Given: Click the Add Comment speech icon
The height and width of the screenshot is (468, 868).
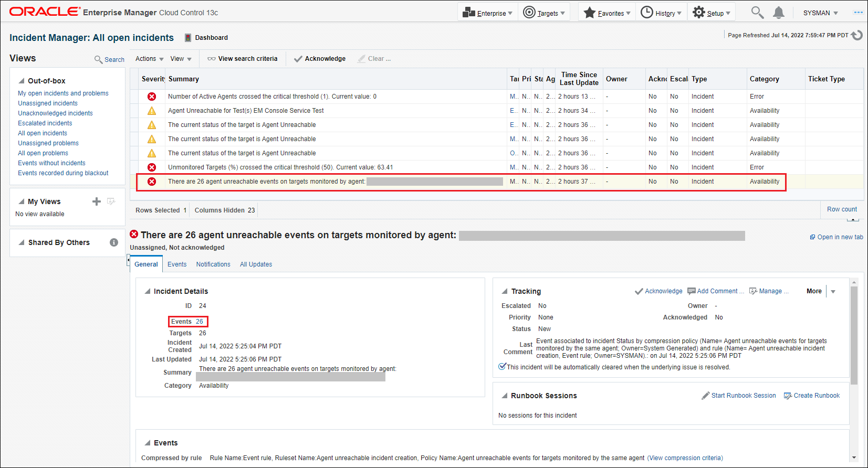Looking at the screenshot, I should point(692,291).
